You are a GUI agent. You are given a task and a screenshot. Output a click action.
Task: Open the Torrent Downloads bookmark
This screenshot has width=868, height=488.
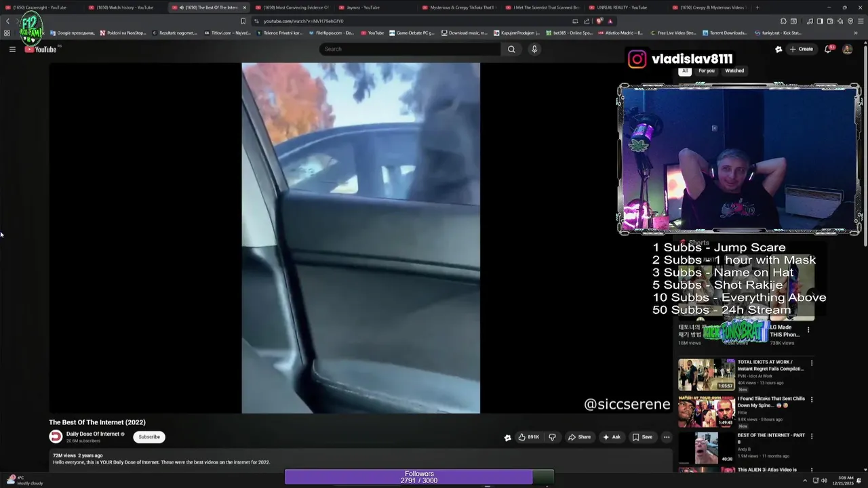[x=725, y=33]
